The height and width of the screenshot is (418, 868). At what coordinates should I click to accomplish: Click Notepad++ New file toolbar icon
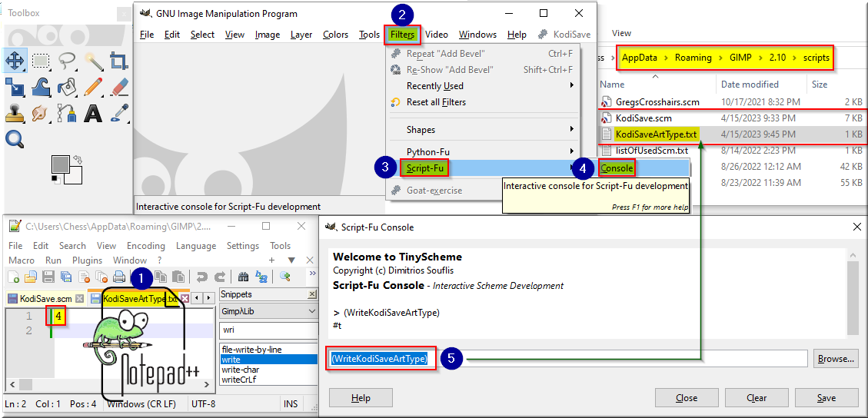point(13,277)
